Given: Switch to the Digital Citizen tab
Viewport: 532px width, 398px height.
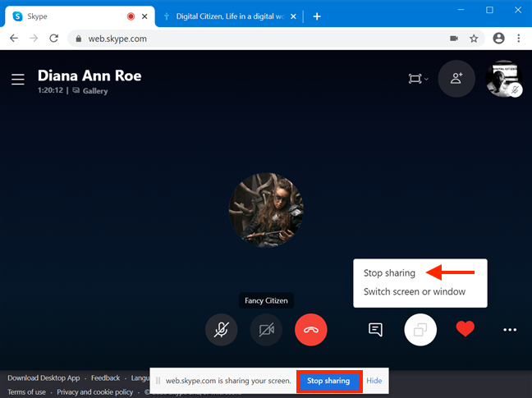Looking at the screenshot, I should point(229,16).
